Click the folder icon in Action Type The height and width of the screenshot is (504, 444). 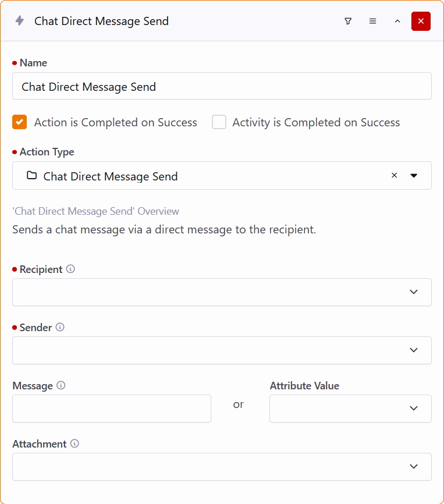pyautogui.click(x=32, y=175)
